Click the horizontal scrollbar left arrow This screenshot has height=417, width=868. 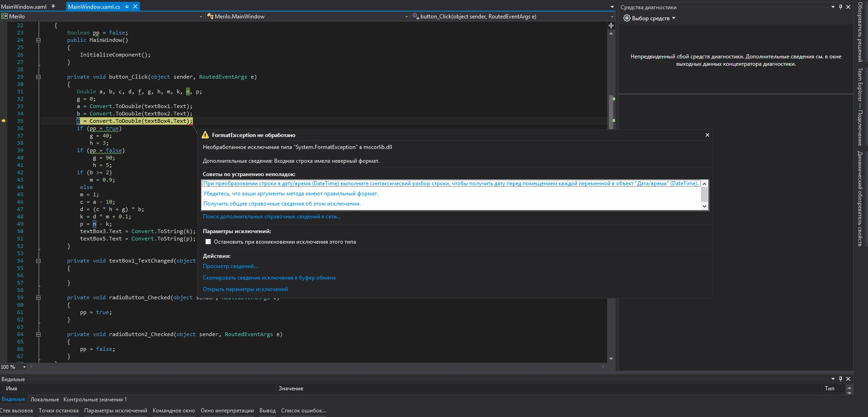31,367
